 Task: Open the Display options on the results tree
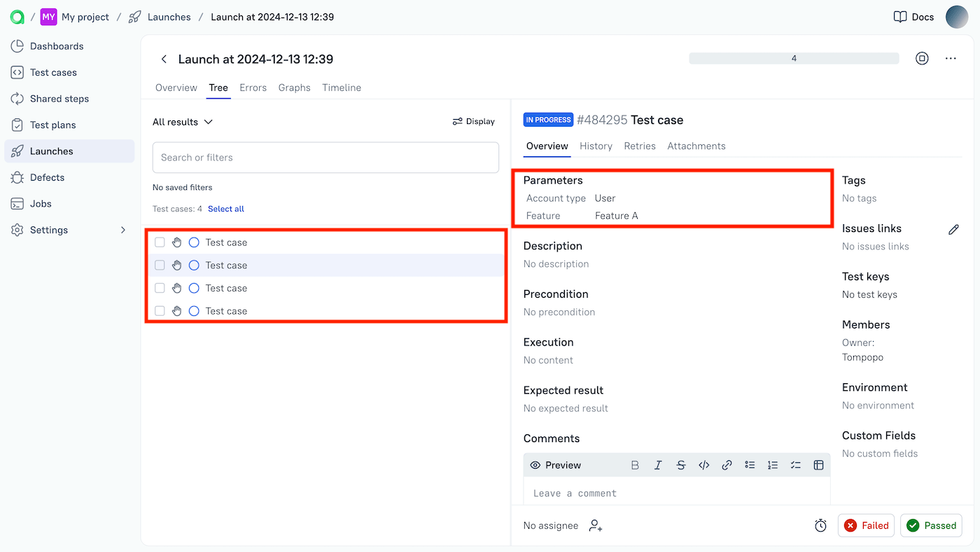click(x=473, y=121)
